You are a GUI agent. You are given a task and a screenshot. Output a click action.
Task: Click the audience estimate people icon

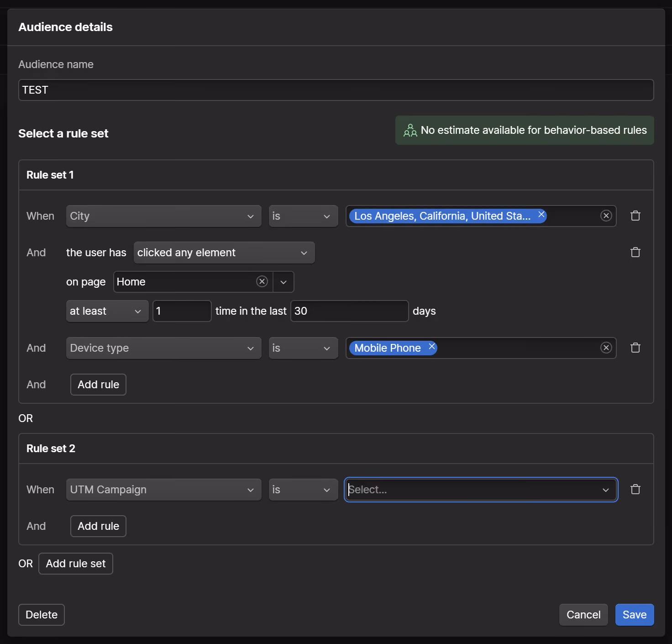[x=410, y=130]
